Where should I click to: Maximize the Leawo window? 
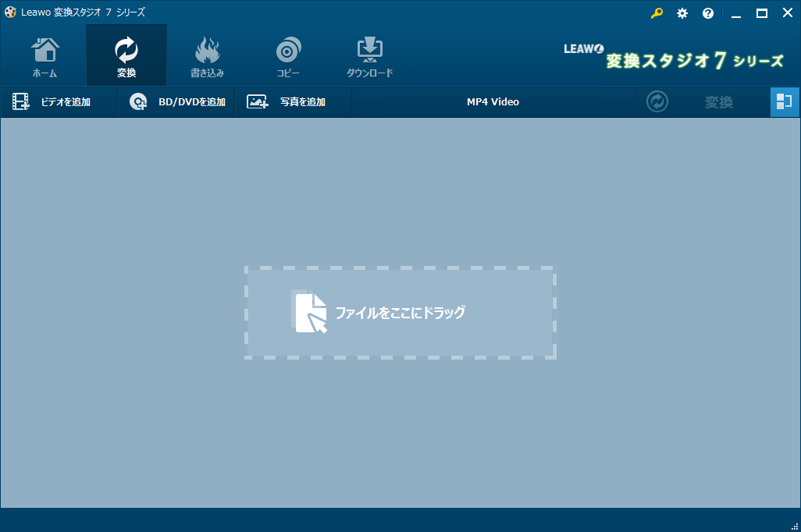click(x=761, y=13)
